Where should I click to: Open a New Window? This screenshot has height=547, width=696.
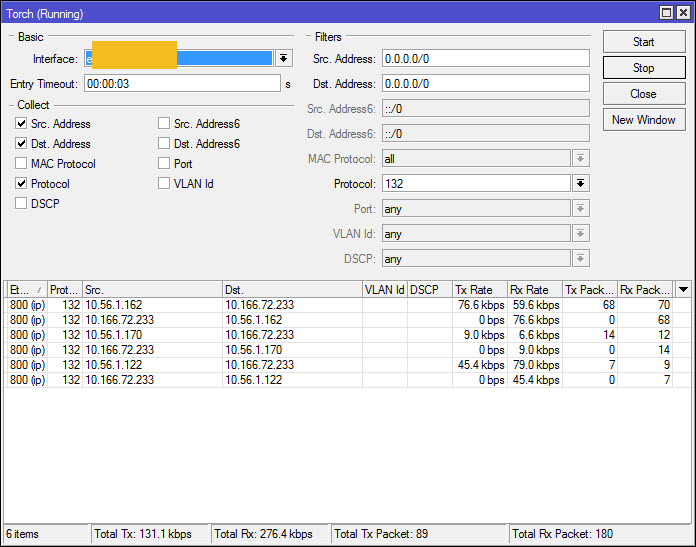(644, 120)
